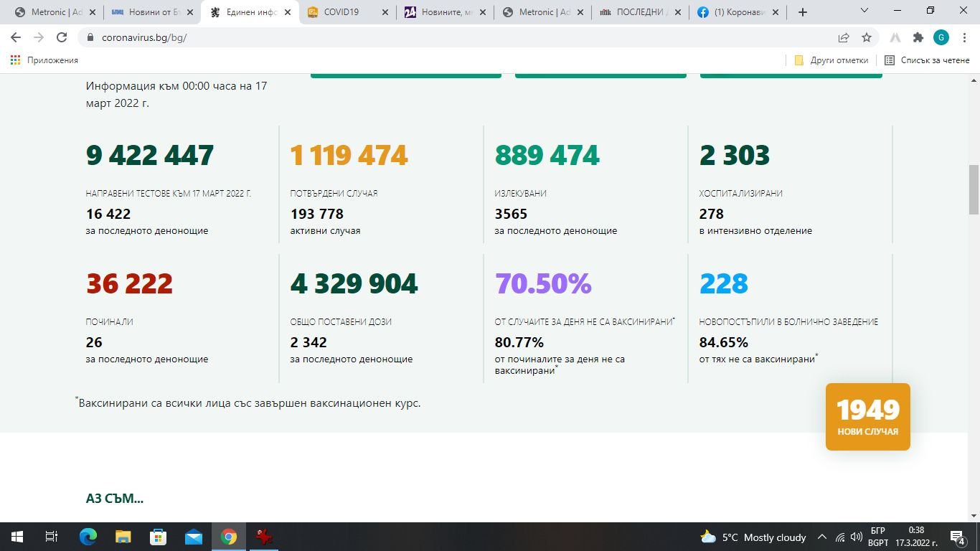The height and width of the screenshot is (551, 980).
Task: Switch to the COVID19 tab
Action: pos(348,12)
